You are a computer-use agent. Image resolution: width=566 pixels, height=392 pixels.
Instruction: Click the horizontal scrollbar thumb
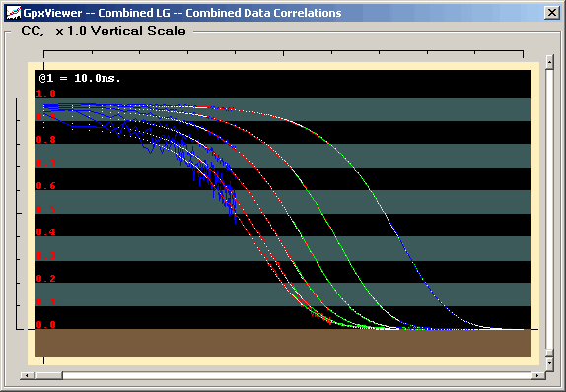click(x=48, y=375)
